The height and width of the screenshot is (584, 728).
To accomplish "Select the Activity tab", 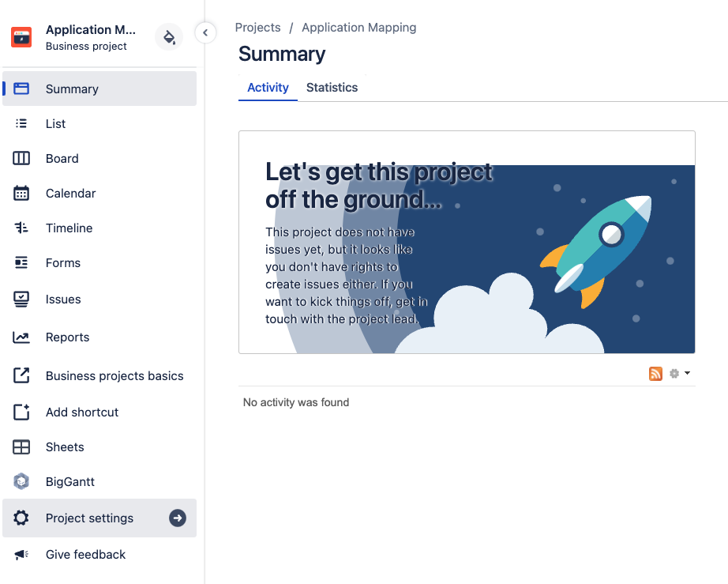I will pyautogui.click(x=268, y=88).
